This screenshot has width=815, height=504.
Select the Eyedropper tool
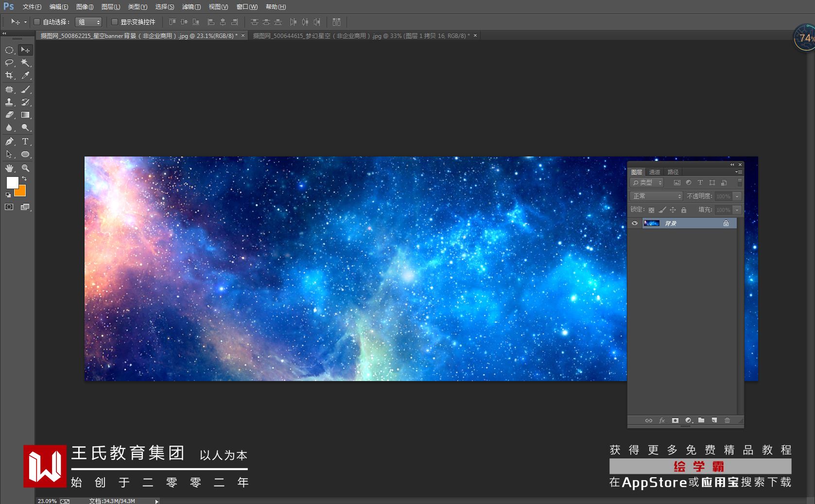(25, 75)
